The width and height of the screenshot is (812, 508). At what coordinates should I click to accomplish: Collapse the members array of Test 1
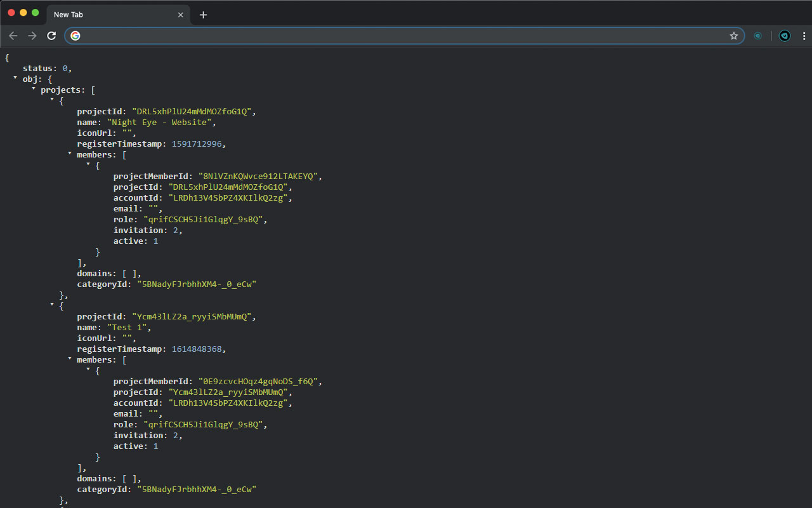70,359
